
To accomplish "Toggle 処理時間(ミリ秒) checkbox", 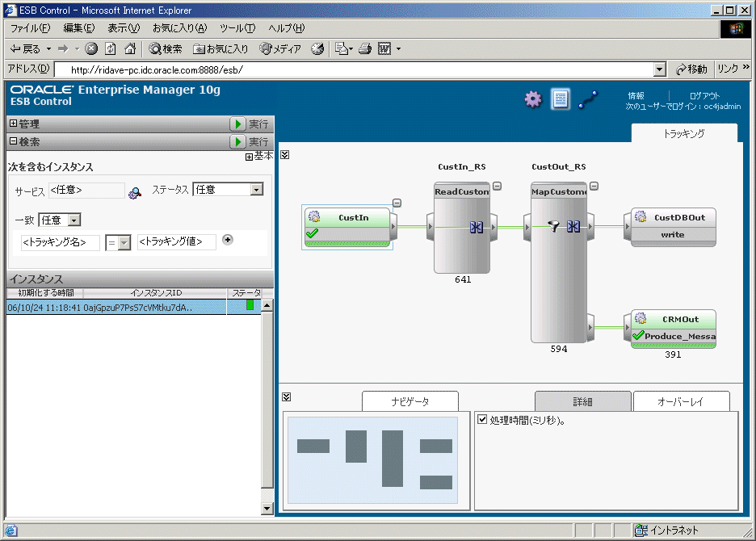I will pyautogui.click(x=482, y=419).
